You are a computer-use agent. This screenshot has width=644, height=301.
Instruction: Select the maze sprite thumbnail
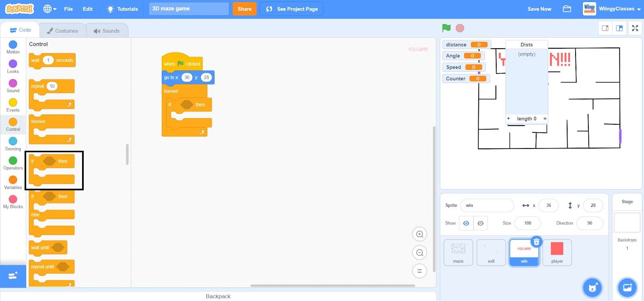coord(458,252)
